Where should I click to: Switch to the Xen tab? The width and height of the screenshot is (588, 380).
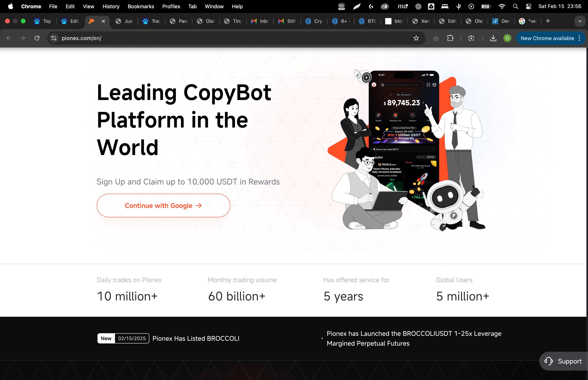[x=421, y=21]
